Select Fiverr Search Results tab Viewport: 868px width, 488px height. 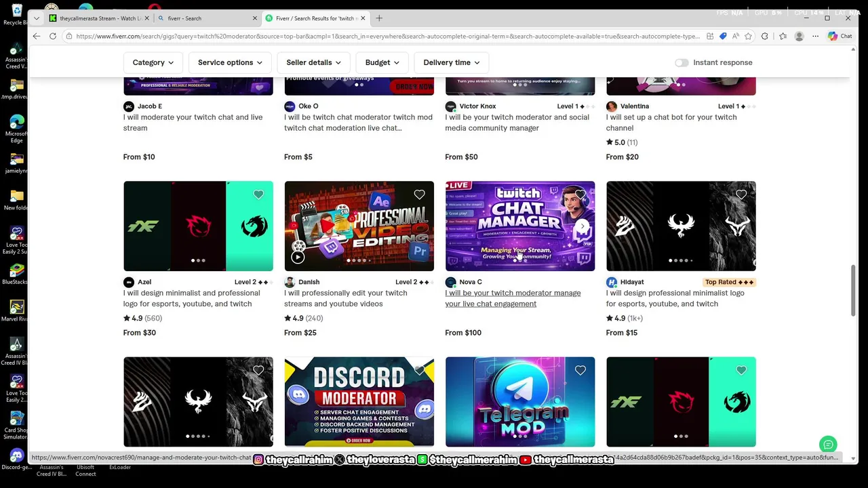tap(316, 18)
